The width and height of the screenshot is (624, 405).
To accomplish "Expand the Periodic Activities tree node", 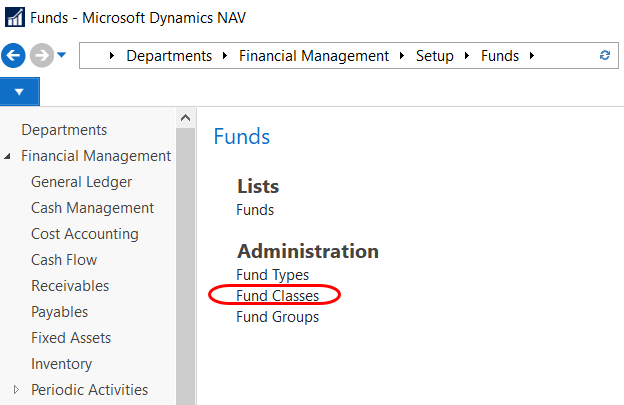I will point(15,390).
